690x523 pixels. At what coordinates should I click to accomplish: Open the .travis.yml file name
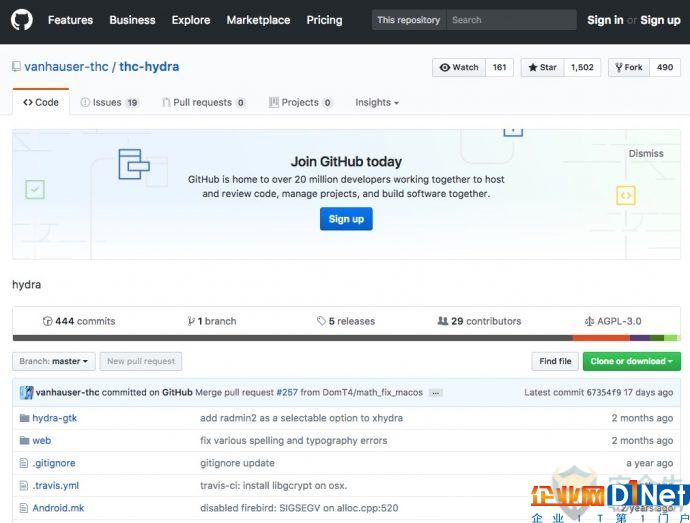point(55,486)
